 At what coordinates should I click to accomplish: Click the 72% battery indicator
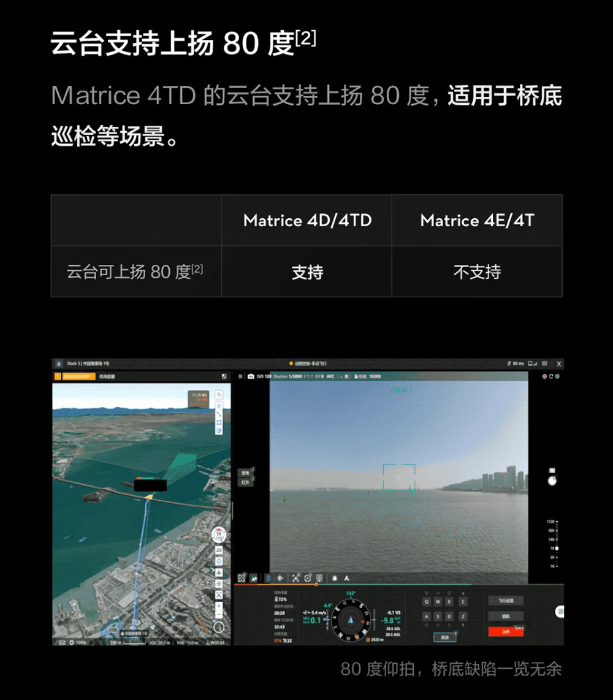pos(281,599)
